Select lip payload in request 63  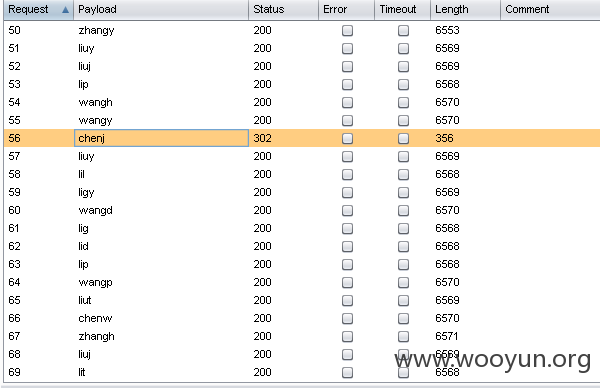[x=161, y=264]
